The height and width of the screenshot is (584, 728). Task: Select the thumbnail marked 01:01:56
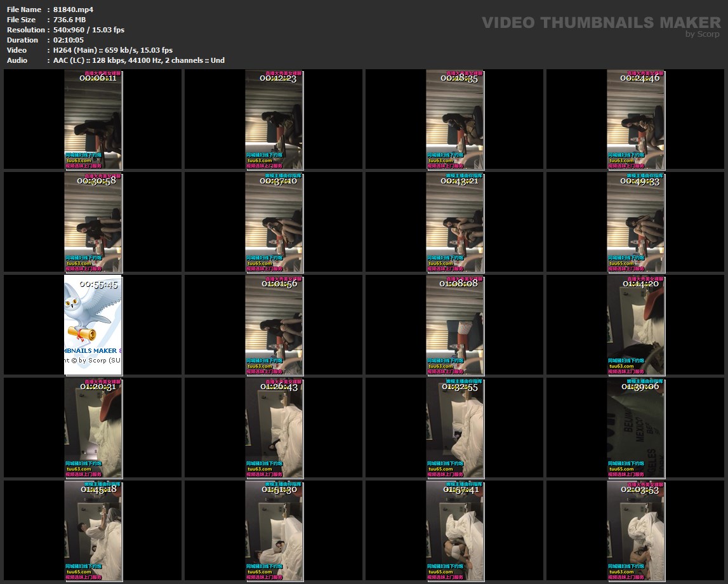274,325
